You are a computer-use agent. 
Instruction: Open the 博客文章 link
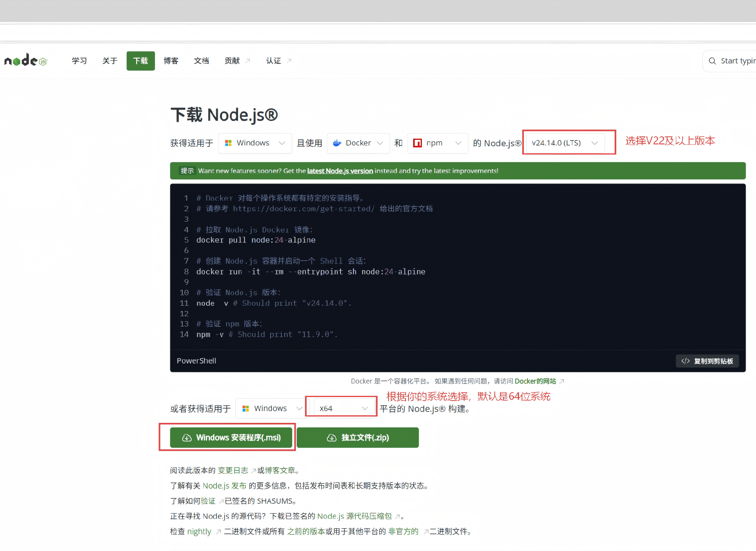pos(280,471)
